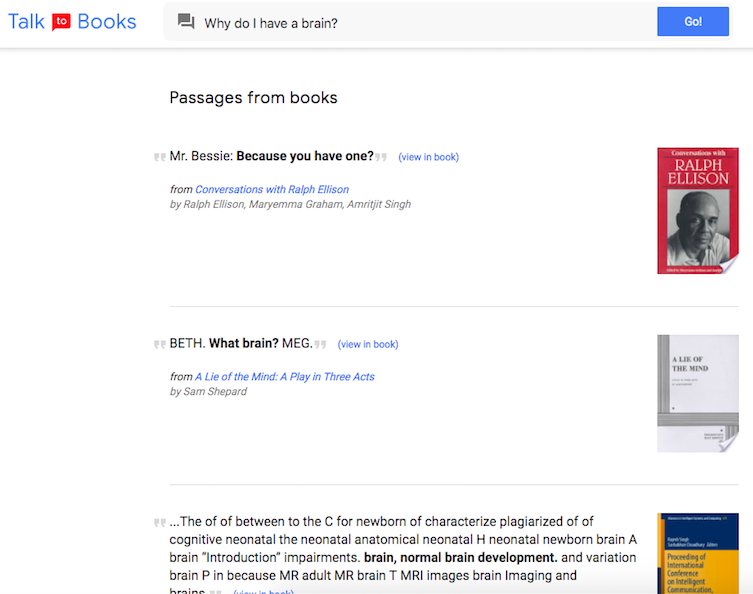The image size is (753, 594).
Task: Open A Lie of the Mind title link
Action: pyautogui.click(x=285, y=377)
